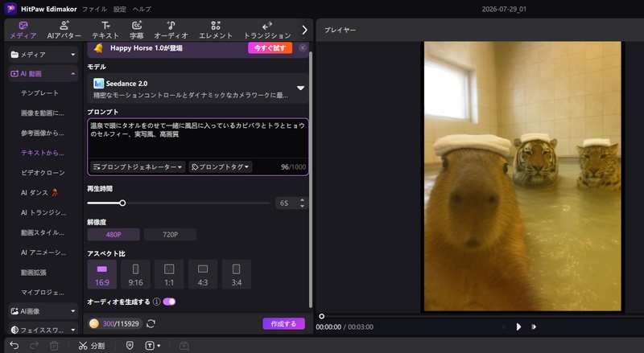Image resolution: width=644 pixels, height=353 pixels.
Task: Expand the AI画像 sidebar section
Action: [43, 311]
